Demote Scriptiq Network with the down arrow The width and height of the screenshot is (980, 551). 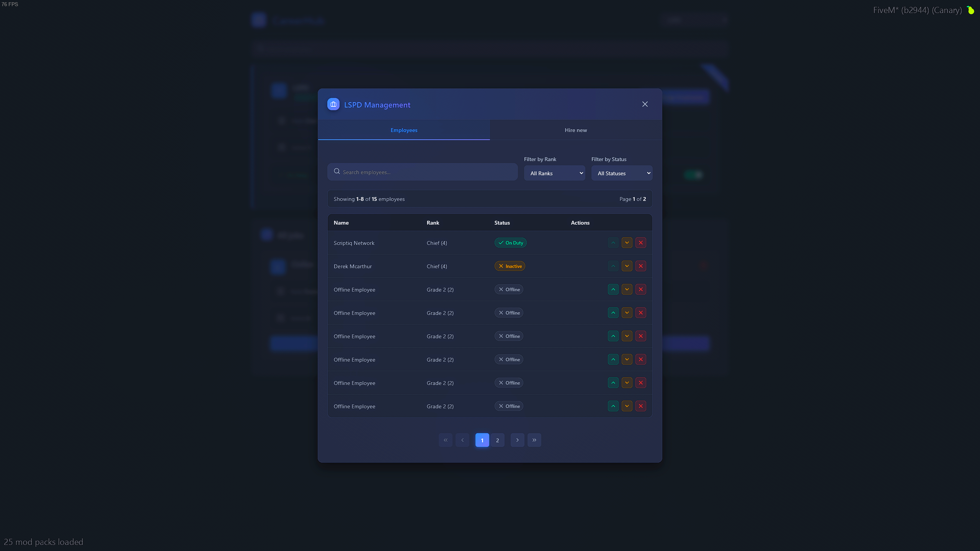tap(627, 243)
